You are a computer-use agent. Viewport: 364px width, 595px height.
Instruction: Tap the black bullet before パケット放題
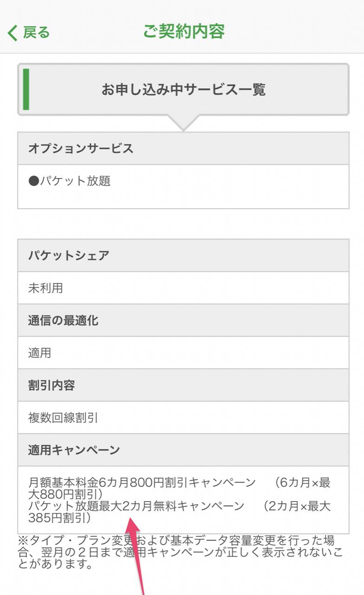click(x=33, y=181)
